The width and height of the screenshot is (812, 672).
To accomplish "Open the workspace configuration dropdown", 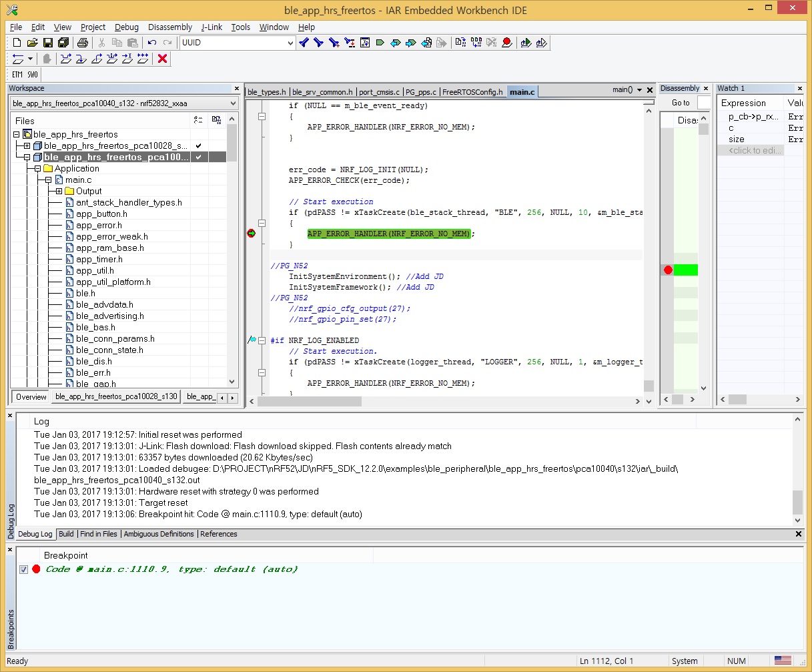I will [x=232, y=103].
